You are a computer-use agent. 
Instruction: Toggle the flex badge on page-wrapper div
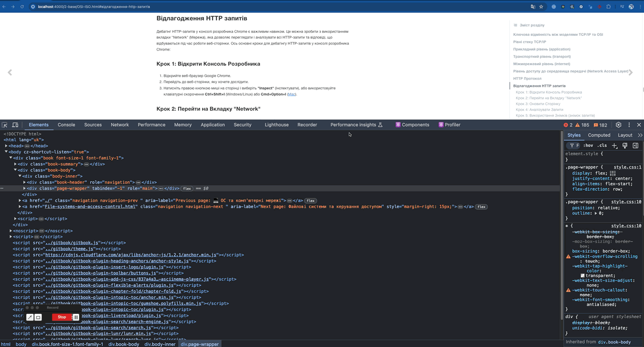pyautogui.click(x=187, y=188)
